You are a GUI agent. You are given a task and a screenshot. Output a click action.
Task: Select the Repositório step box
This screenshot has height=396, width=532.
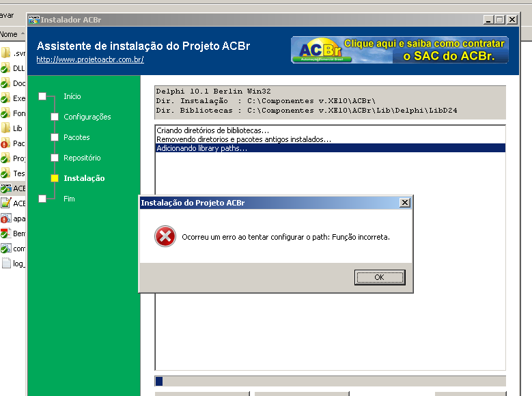tap(55, 158)
